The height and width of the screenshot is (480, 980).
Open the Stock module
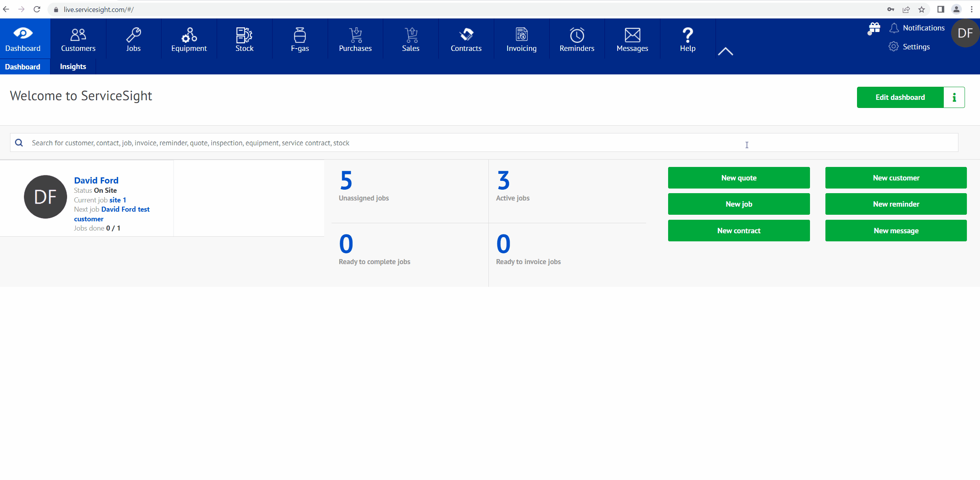coord(244,39)
